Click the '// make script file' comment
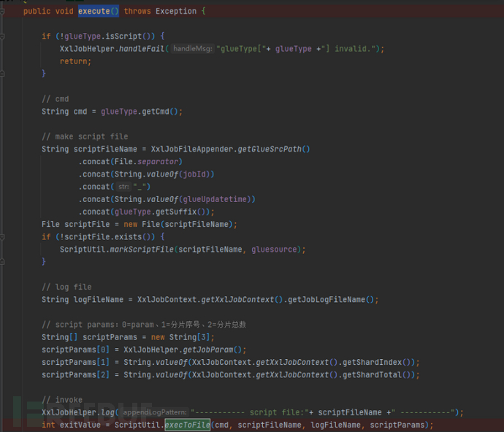 (x=85, y=136)
